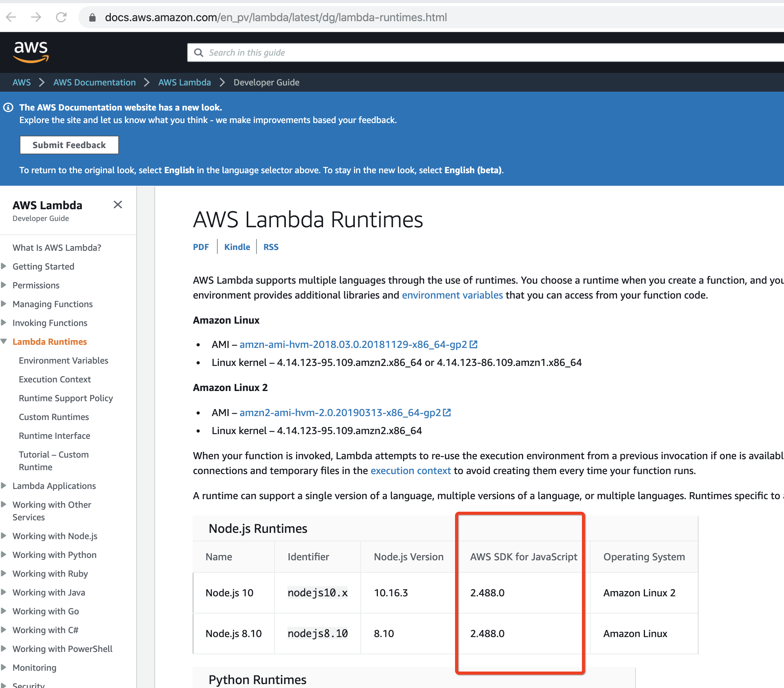The image size is (784, 688).
Task: Close the AWS Lambda sidebar panel
Action: [118, 205]
